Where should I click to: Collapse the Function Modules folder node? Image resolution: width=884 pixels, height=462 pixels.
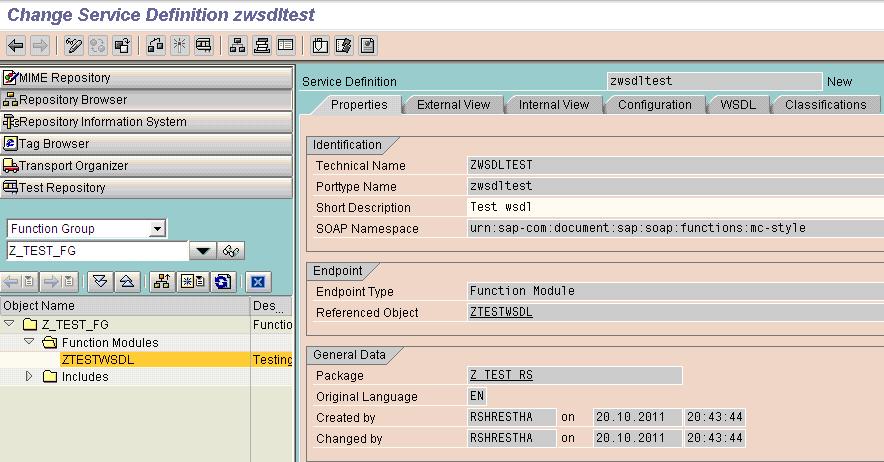click(29, 342)
